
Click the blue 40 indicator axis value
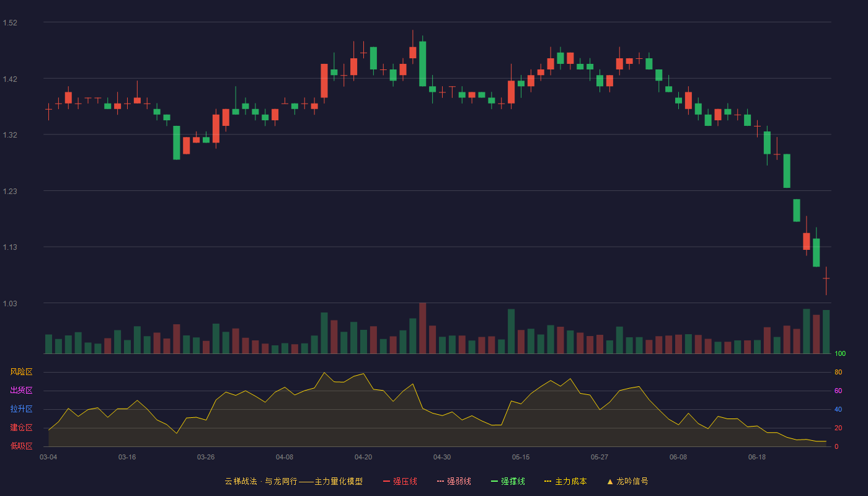pyautogui.click(x=838, y=410)
